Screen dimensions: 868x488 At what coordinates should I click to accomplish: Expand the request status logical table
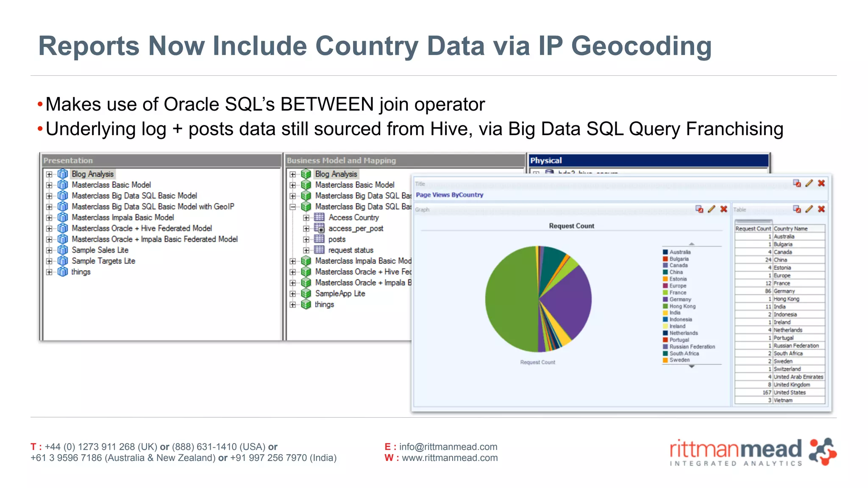(x=306, y=250)
